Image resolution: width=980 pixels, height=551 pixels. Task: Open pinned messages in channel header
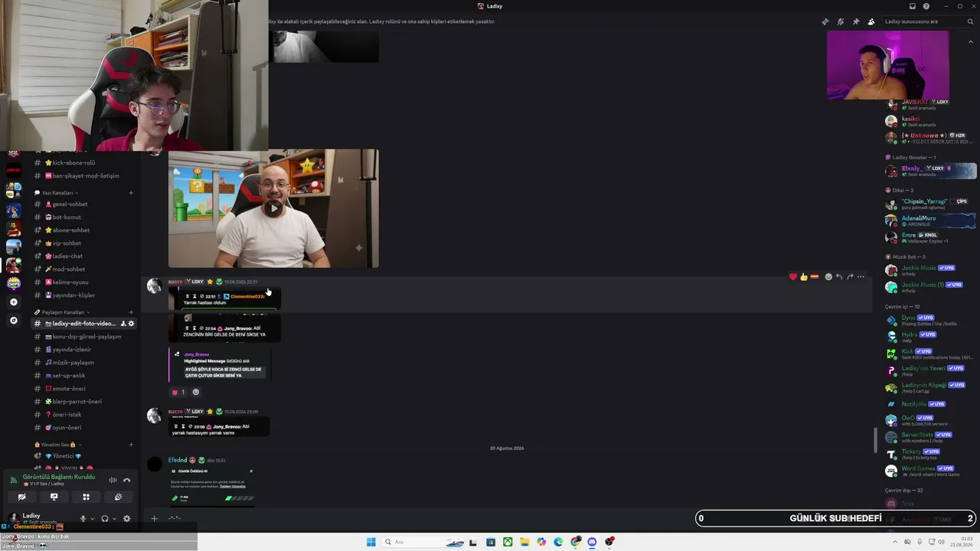coord(856,21)
